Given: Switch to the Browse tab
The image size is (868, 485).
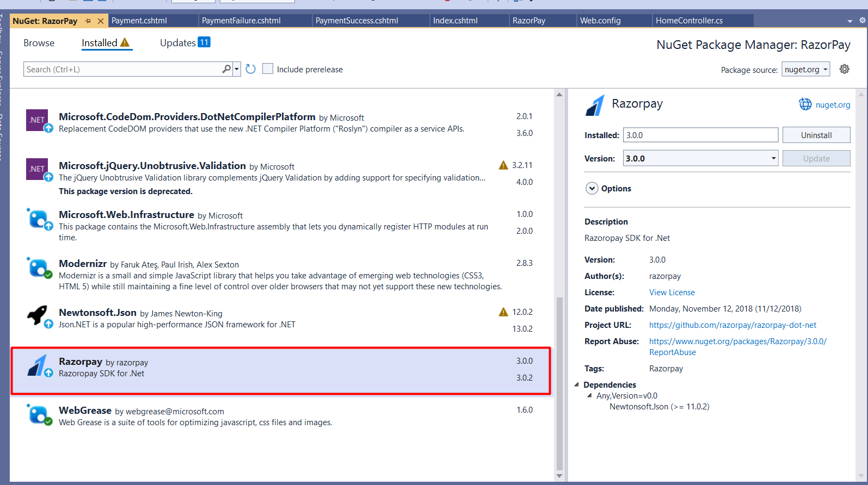Looking at the screenshot, I should (39, 43).
